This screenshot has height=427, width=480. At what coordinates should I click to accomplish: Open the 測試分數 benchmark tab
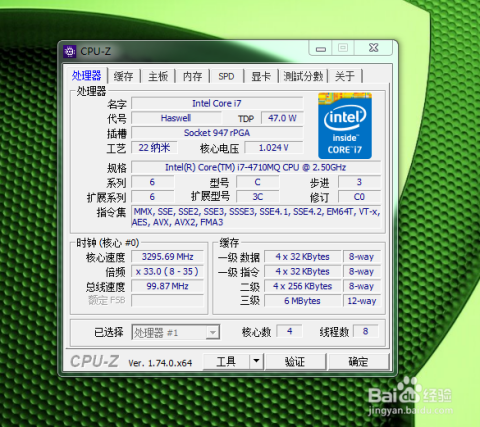pyautogui.click(x=303, y=76)
